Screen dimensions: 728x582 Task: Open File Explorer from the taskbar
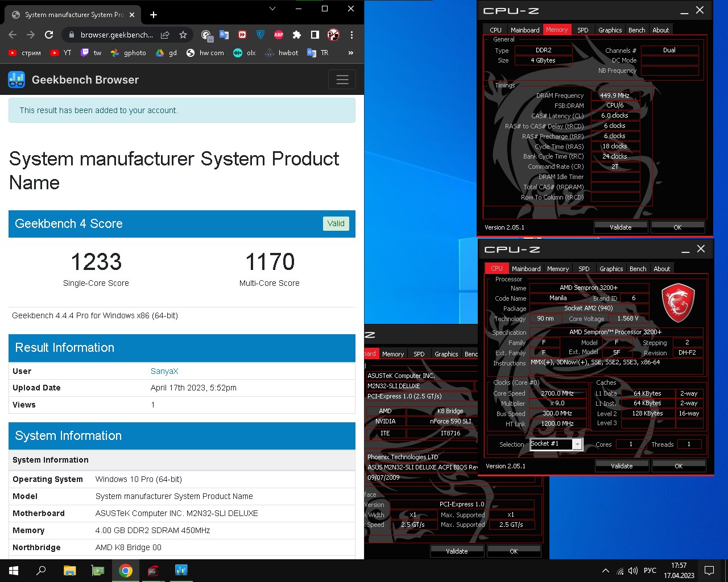(x=69, y=571)
